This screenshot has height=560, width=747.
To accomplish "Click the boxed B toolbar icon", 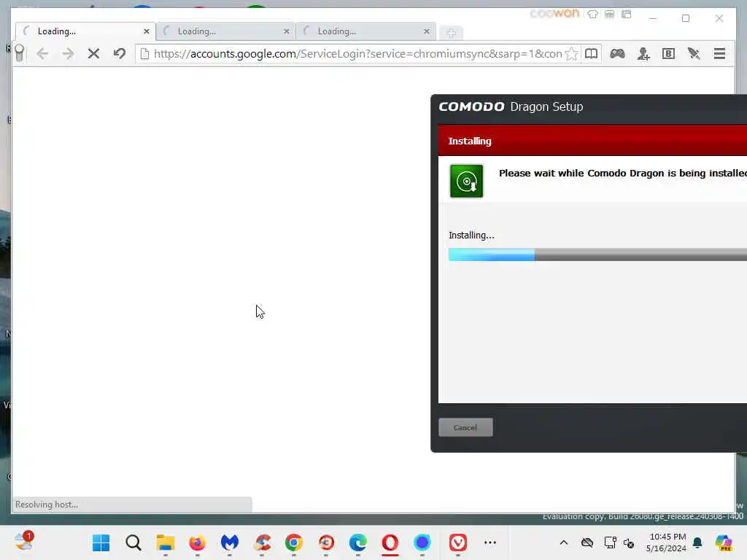I will tap(668, 54).
